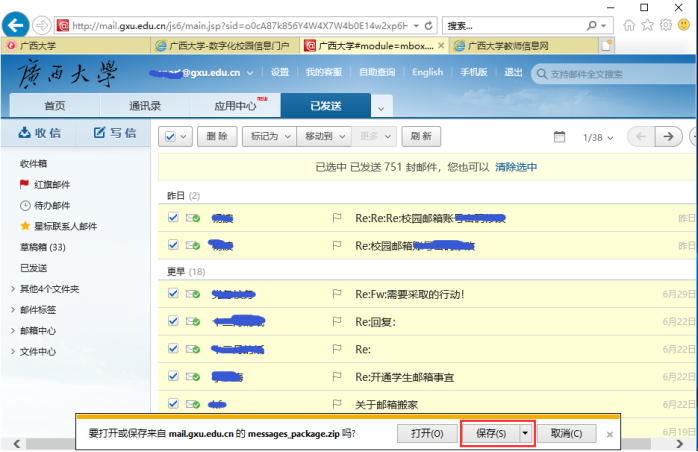The image size is (698, 452).
Task: Expand the 移动到 dropdown menu
Action: [324, 137]
